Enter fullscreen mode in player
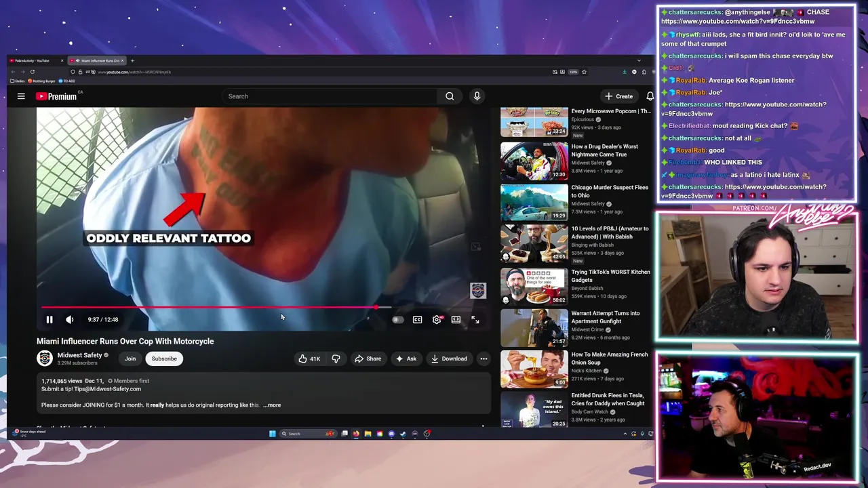 (x=475, y=320)
